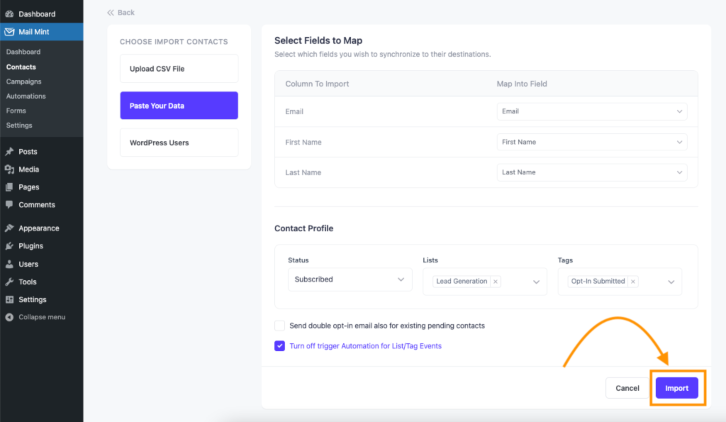Expand the Last Name map field dropdown
Screen dimensions: 726x422
592,172
